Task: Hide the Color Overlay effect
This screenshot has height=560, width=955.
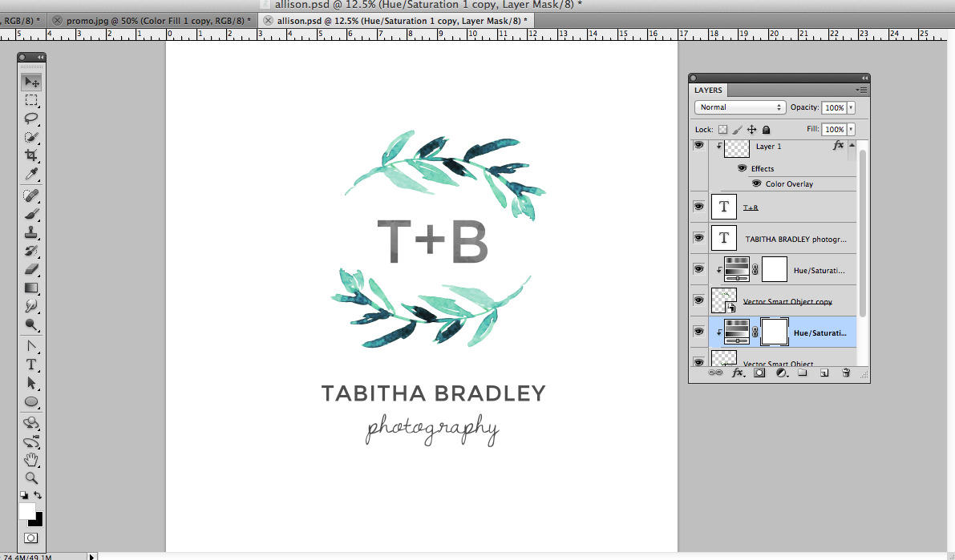Action: coord(756,183)
